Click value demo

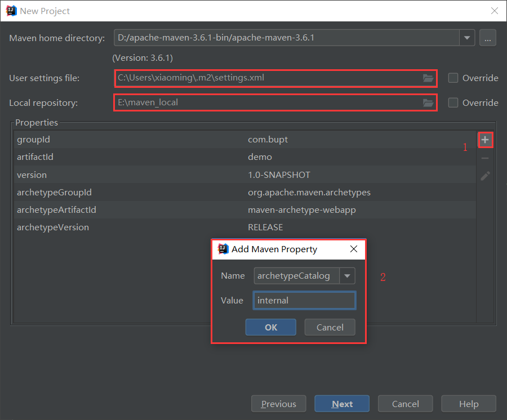[x=260, y=157]
